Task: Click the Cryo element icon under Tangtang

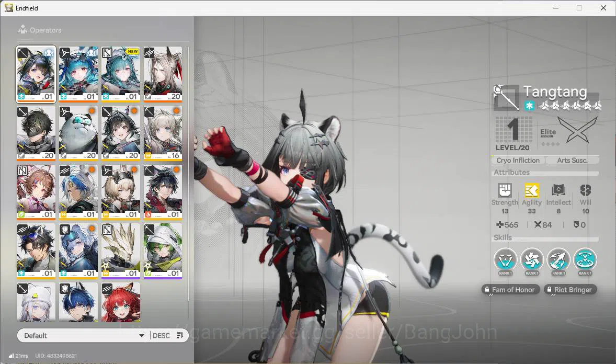Action: pyautogui.click(x=529, y=105)
